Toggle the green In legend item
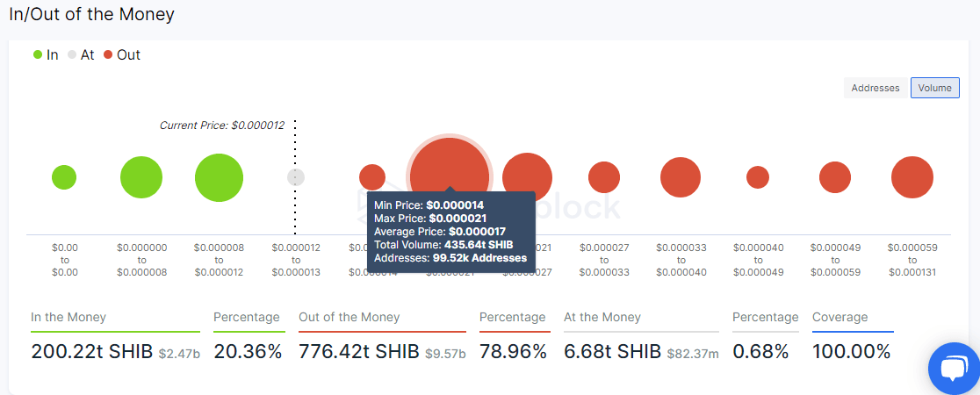The image size is (980, 395). tap(46, 54)
